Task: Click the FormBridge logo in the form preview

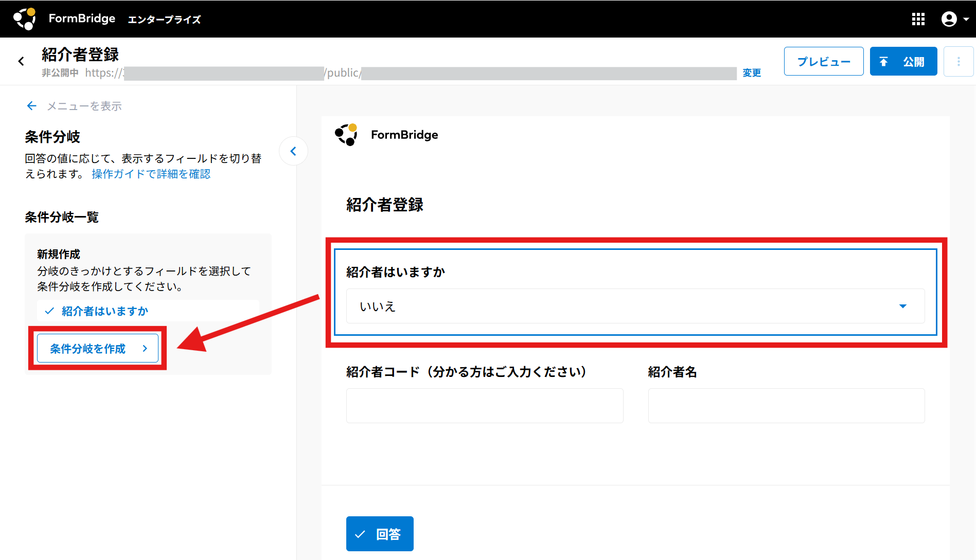Action: [x=346, y=135]
